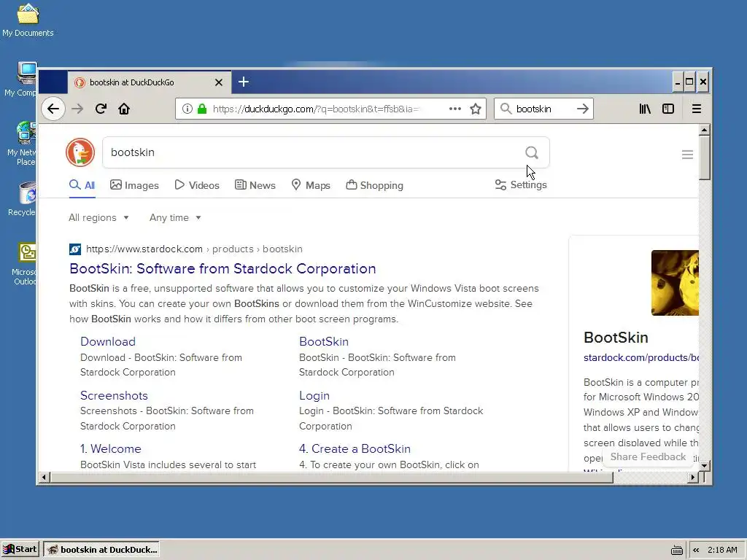The height and width of the screenshot is (560, 747).
Task: Select My Documents desktop icon
Action: point(28,20)
